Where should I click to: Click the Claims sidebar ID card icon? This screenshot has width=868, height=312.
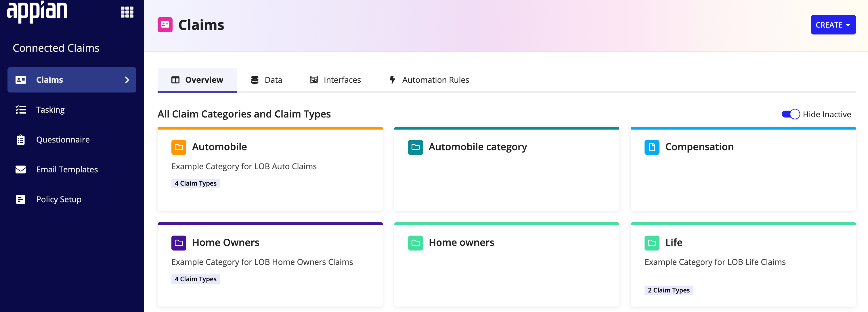pos(21,80)
